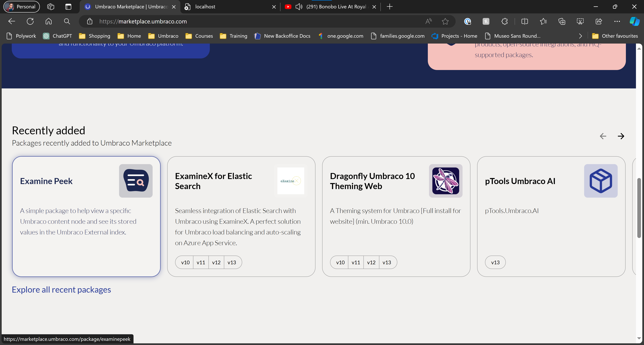644x345 pixels.
Task: Open the Extensions puzzle icon
Action: tap(504, 21)
